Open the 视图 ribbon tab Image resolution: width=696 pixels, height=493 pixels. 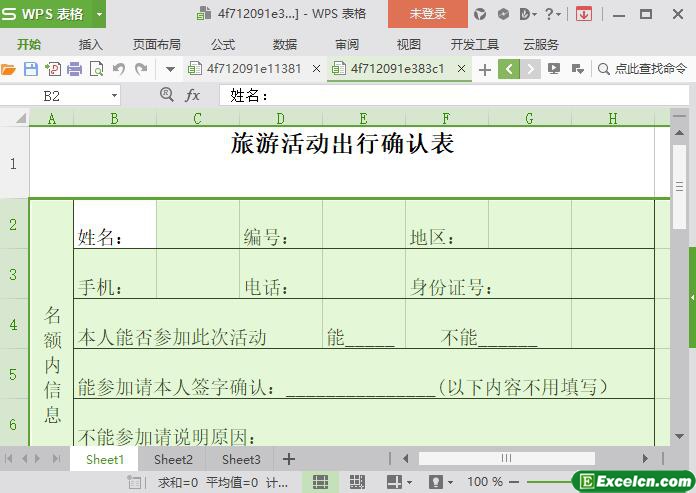pyautogui.click(x=409, y=44)
